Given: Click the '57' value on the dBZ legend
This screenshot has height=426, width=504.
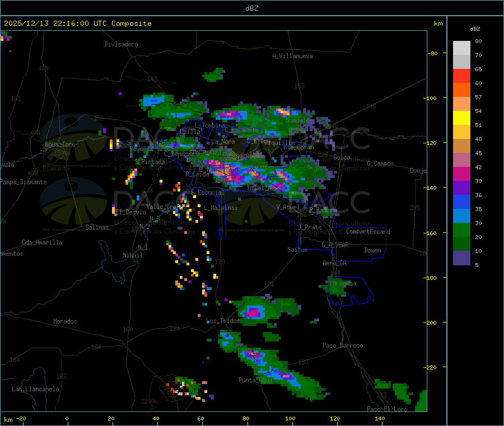Looking at the screenshot, I should pos(478,97).
